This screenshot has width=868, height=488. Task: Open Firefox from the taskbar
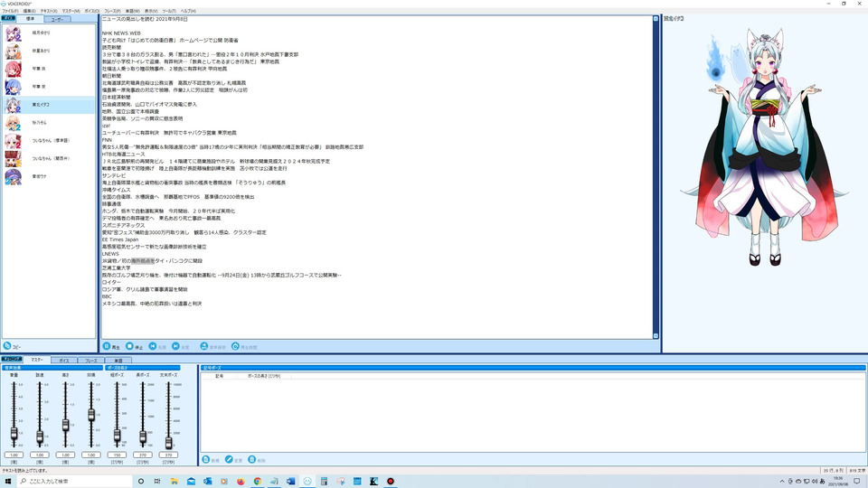[241, 482]
